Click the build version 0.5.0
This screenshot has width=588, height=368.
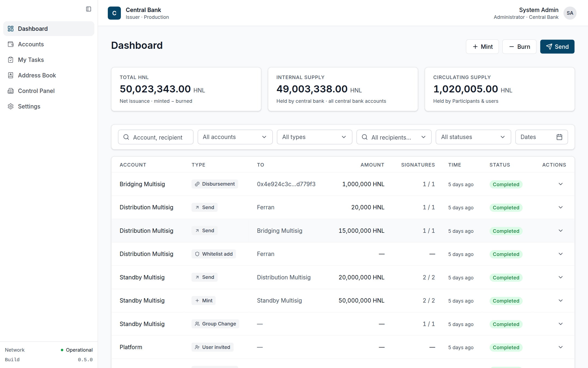point(85,360)
